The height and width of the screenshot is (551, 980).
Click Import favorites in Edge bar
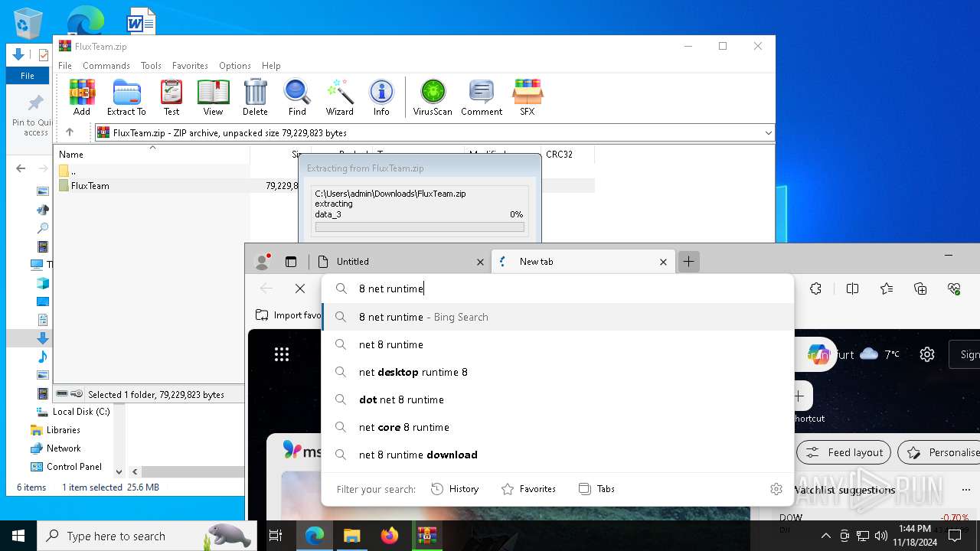(x=289, y=315)
